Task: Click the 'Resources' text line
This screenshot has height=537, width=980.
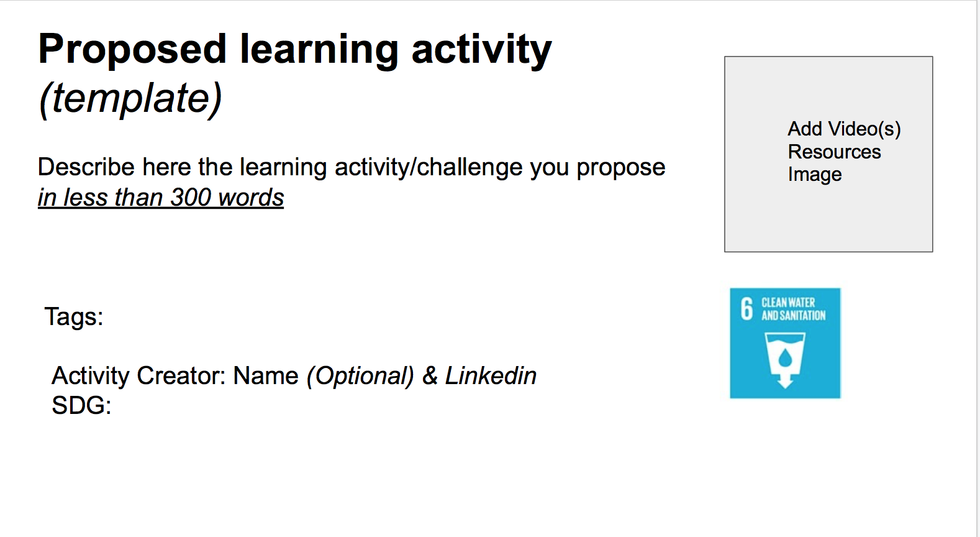Action: 834,152
